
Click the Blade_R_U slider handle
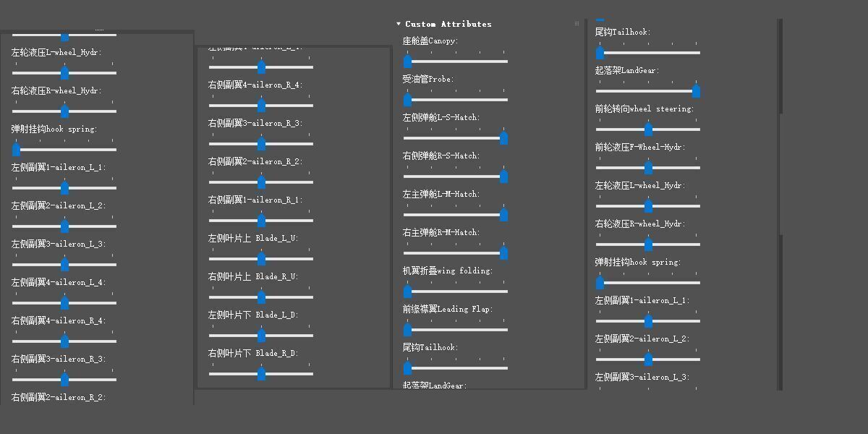261,297
